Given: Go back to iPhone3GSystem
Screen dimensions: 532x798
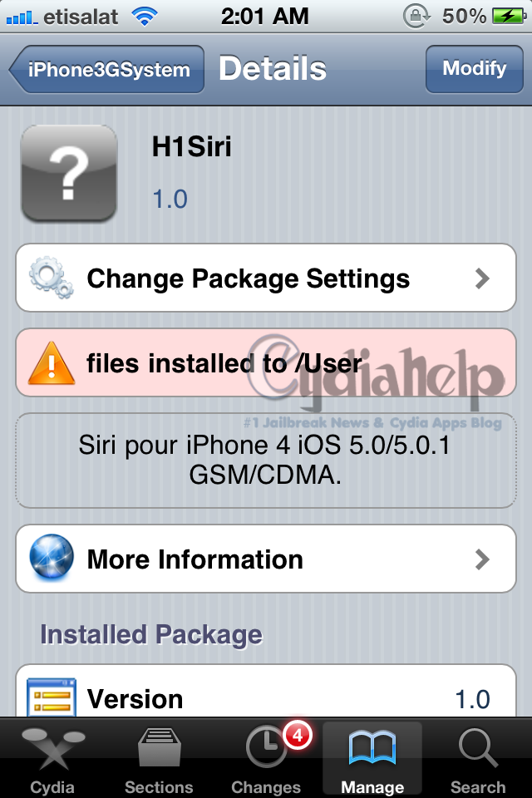Looking at the screenshot, I should (x=107, y=69).
